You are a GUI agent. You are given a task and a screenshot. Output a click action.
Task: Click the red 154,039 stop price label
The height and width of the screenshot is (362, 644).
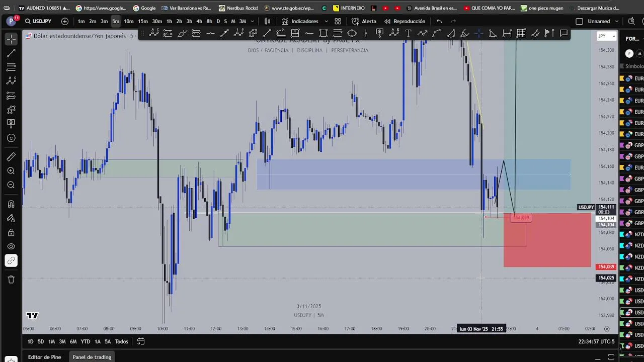click(x=605, y=267)
